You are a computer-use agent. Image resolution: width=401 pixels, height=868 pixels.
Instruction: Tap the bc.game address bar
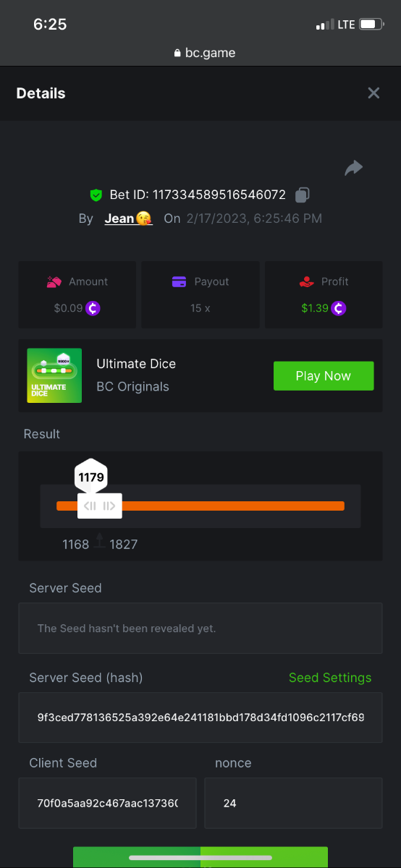(205, 53)
